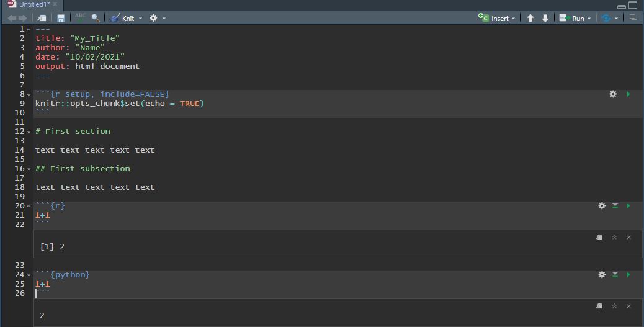
Task: Click the Knit button
Action: 123,19
